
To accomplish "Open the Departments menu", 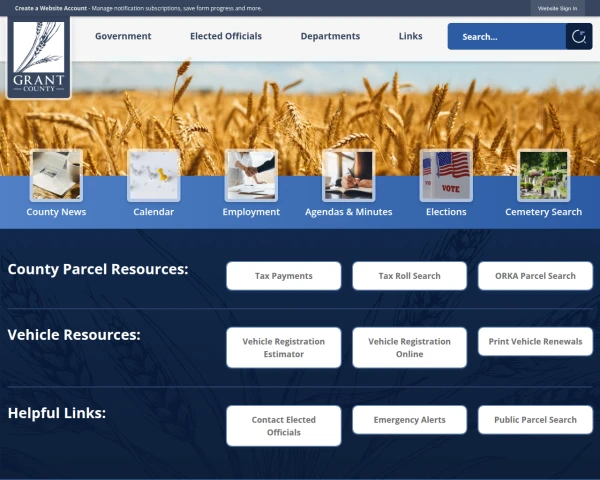I will coord(330,36).
